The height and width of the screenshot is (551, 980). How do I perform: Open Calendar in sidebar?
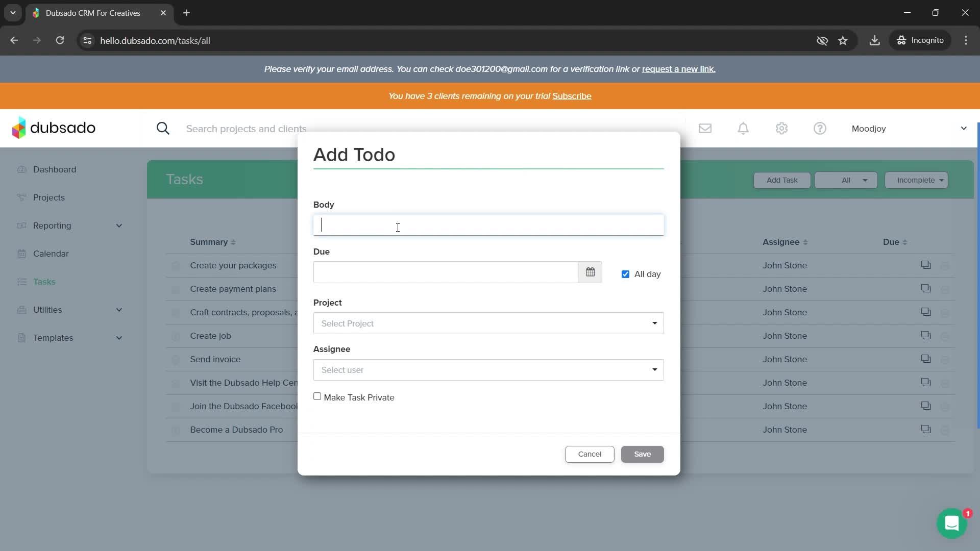tap(51, 254)
